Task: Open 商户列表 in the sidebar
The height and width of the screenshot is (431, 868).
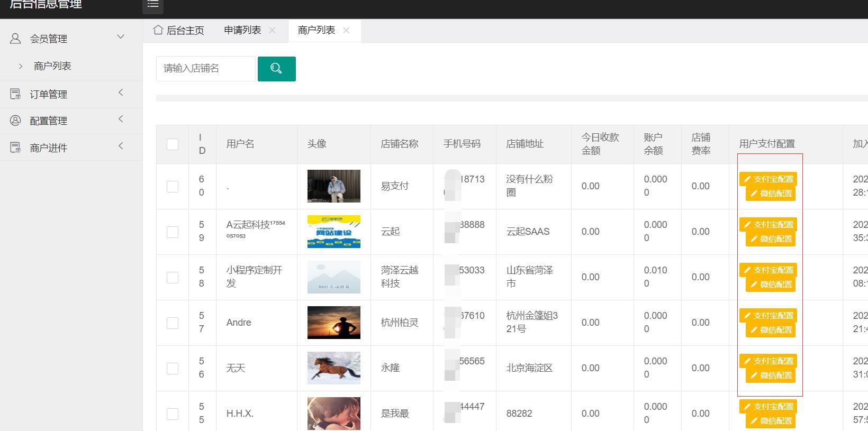Action: click(x=52, y=66)
